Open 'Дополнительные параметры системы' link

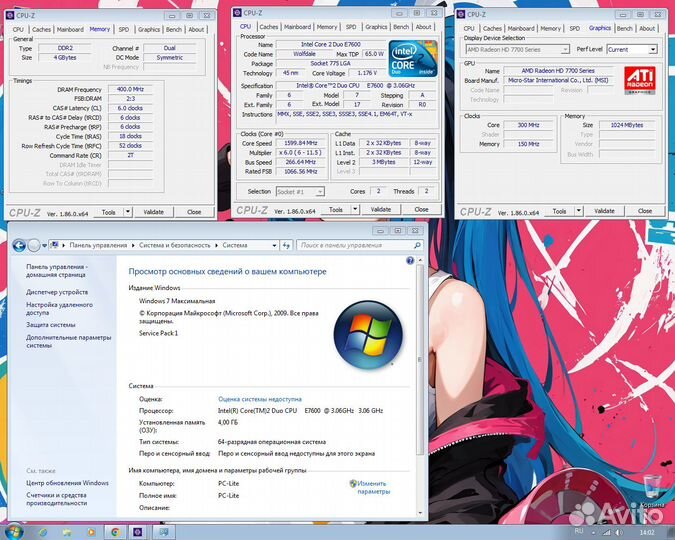coord(68,341)
